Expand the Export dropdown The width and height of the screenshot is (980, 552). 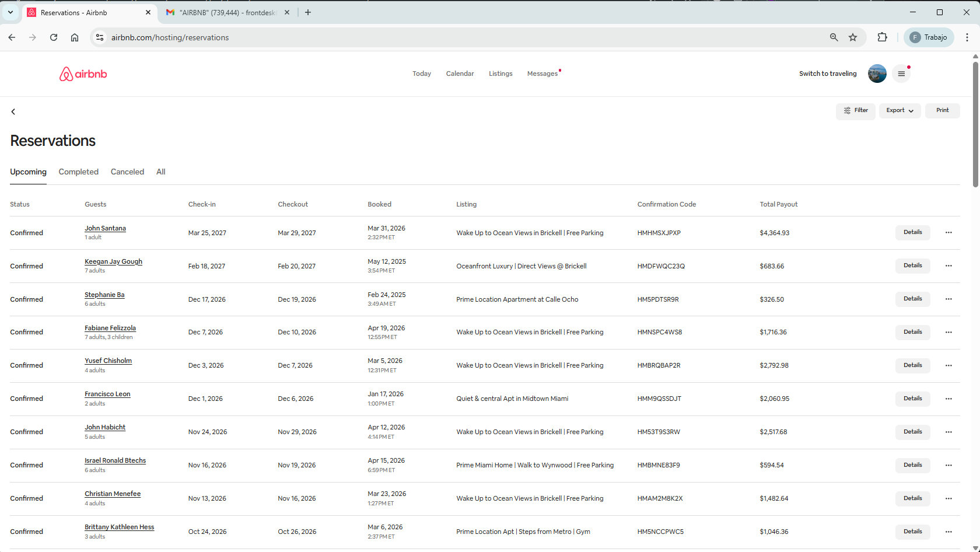[x=900, y=110]
